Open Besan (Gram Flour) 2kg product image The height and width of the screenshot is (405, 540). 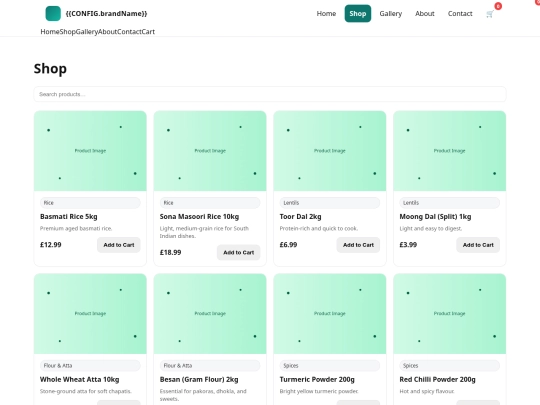[210, 314]
